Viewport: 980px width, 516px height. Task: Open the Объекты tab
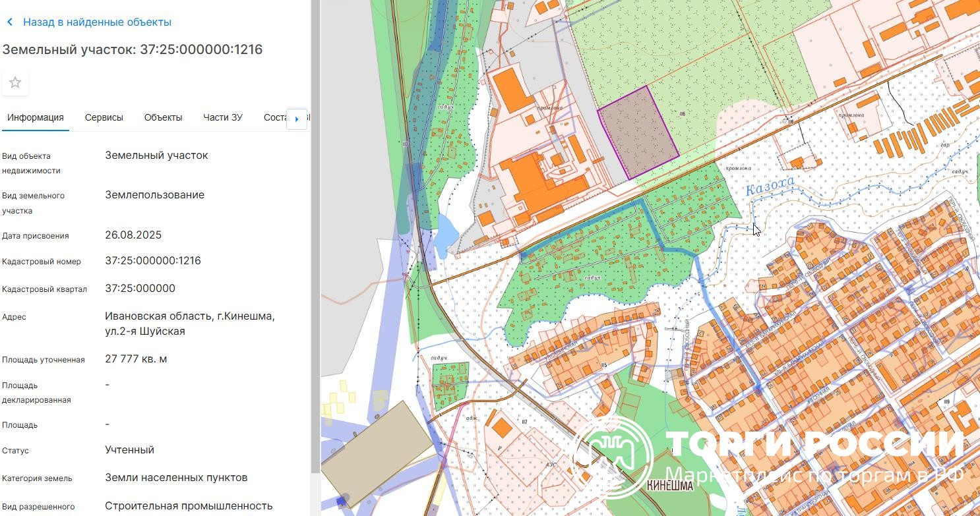[x=163, y=117]
